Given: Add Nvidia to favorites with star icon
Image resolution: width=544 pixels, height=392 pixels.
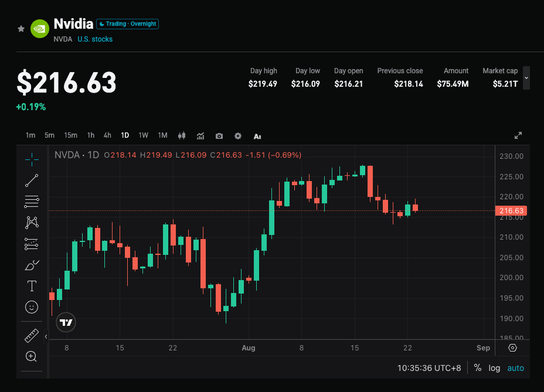Looking at the screenshot, I should [x=21, y=29].
